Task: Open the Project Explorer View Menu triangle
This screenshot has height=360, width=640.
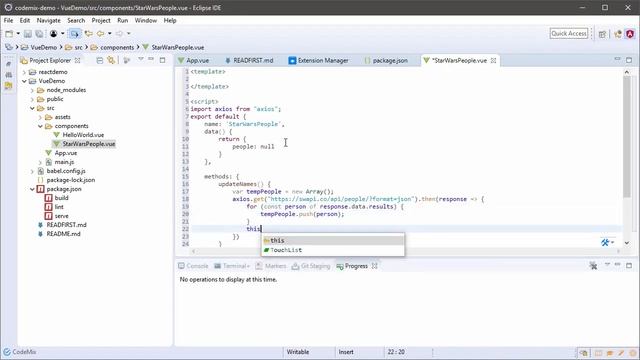Action: tap(141, 60)
